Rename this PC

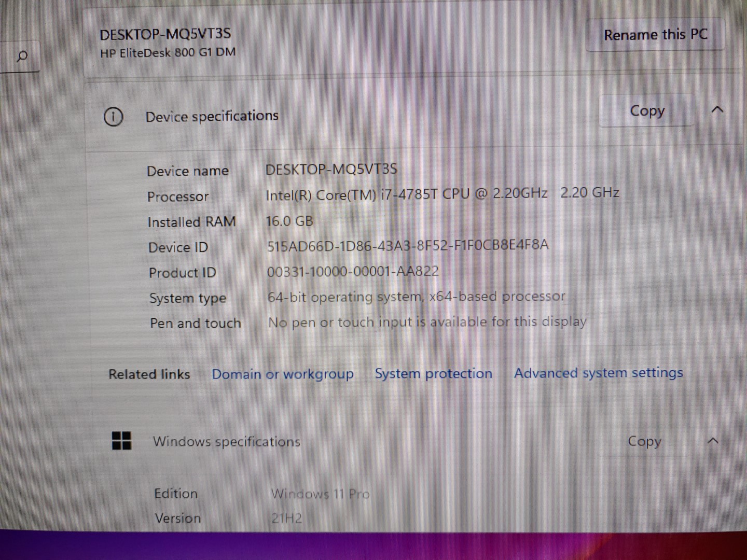656,35
